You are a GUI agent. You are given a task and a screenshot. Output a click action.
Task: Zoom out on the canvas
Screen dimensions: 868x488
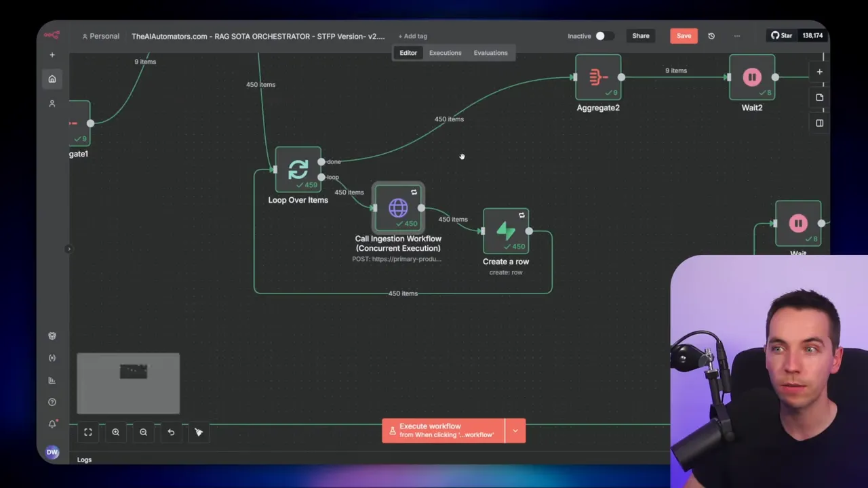143,432
